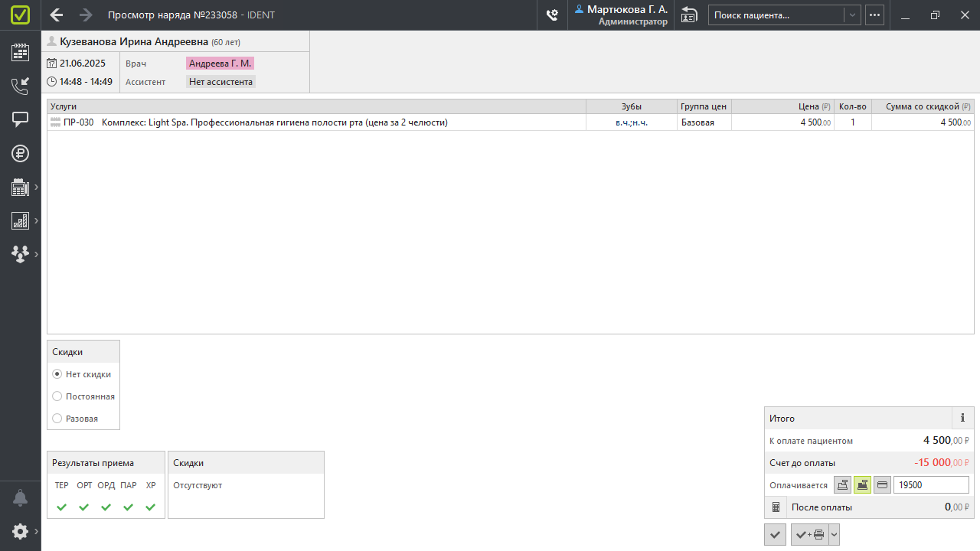Image resolution: width=980 pixels, height=551 pixels.
Task: Open the notifications bell
Action: 21,497
